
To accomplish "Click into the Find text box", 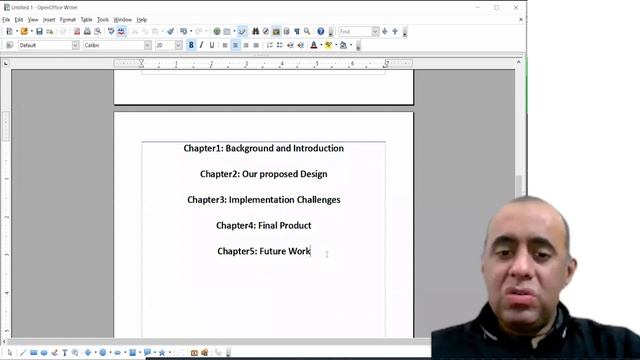I will (354, 31).
